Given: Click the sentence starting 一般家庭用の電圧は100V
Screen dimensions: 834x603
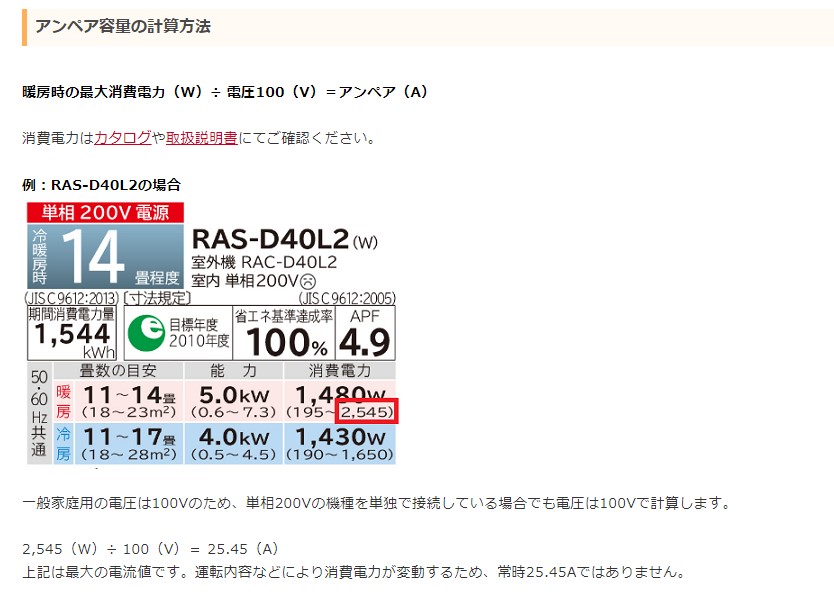Looking at the screenshot, I should pos(378,502).
